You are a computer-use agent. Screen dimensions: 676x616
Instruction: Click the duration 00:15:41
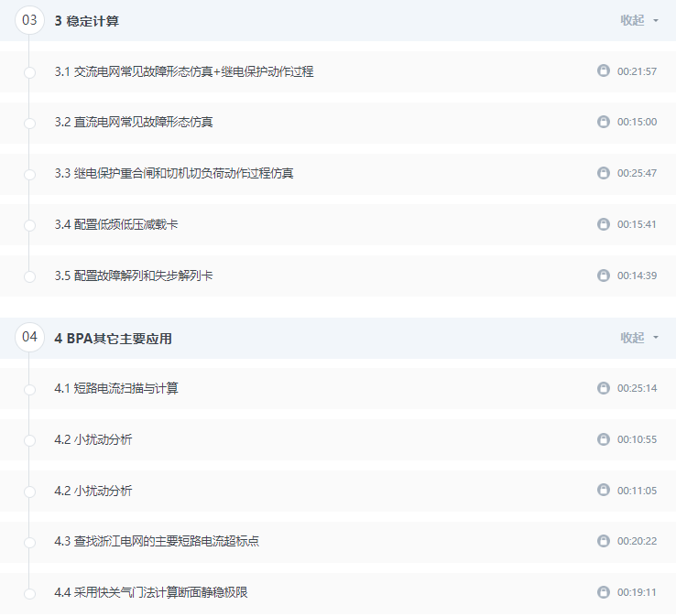(x=637, y=224)
